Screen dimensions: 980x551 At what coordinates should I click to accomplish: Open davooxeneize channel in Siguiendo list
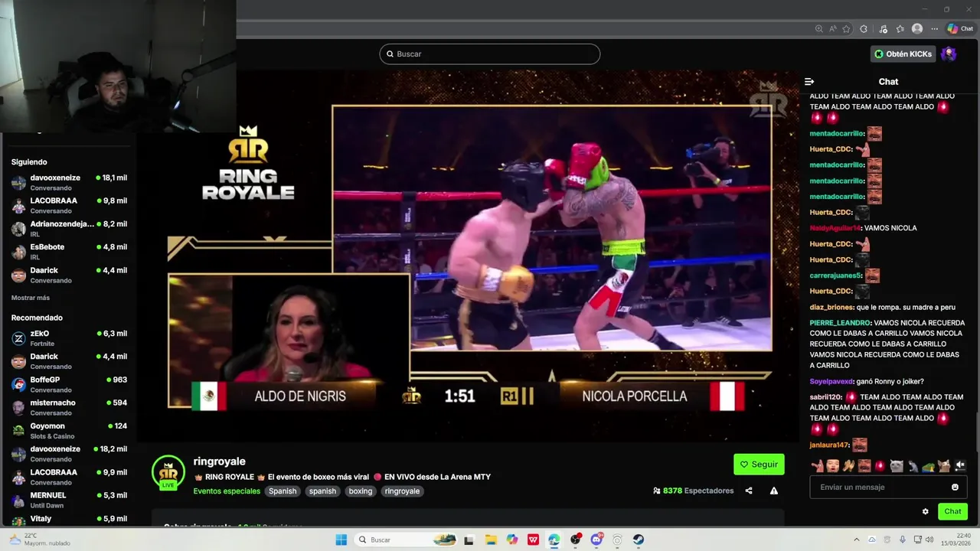pos(69,182)
